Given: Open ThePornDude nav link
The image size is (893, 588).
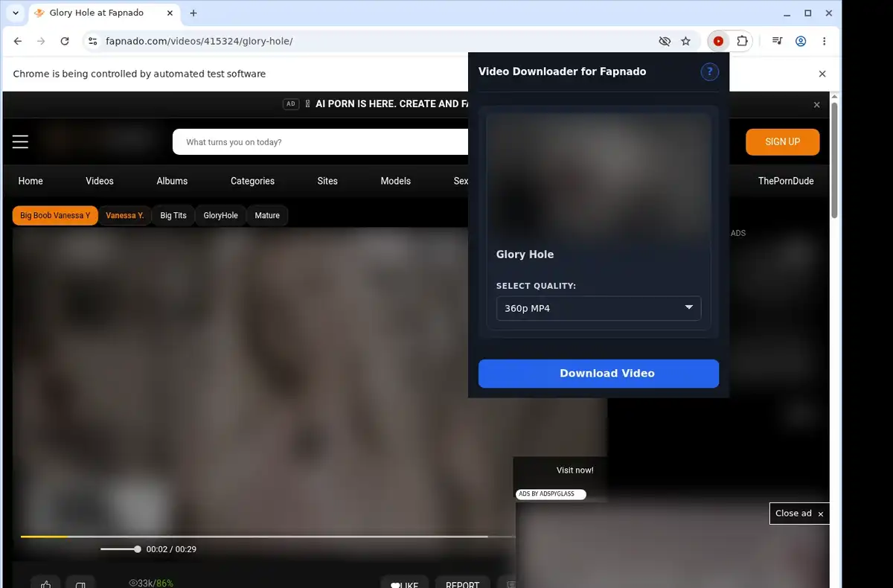Looking at the screenshot, I should tap(786, 181).
